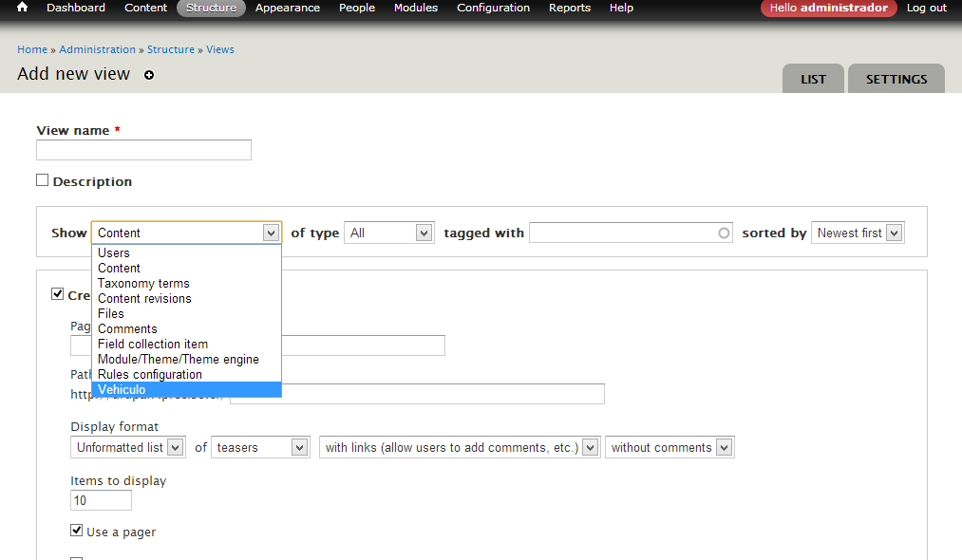The height and width of the screenshot is (560, 962).
Task: Switch to the List tab
Action: (x=813, y=80)
